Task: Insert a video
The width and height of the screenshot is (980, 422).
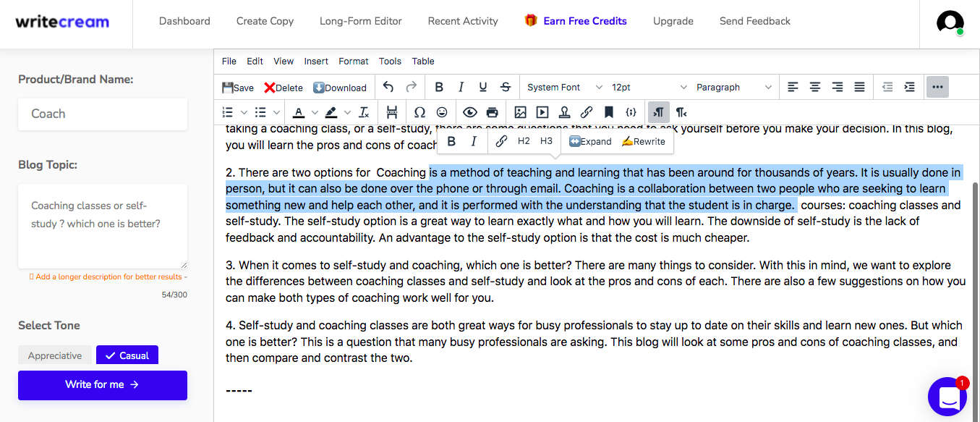Action: pyautogui.click(x=542, y=112)
